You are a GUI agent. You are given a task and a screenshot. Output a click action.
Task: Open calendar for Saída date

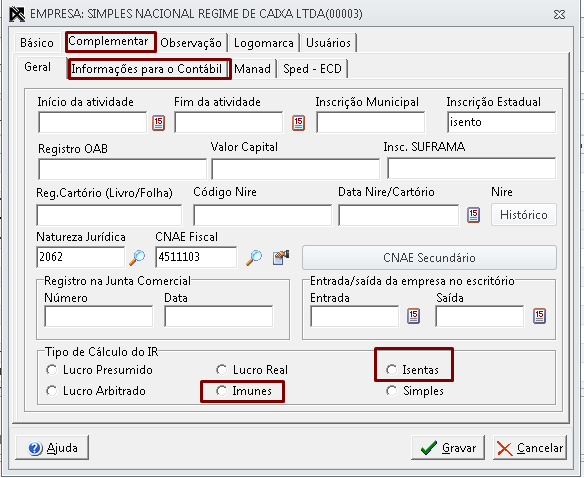[x=539, y=316]
